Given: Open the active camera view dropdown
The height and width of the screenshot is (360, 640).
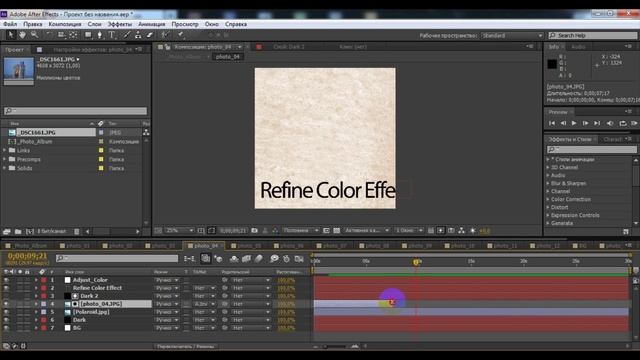Looking at the screenshot, I should pyautogui.click(x=366, y=231).
